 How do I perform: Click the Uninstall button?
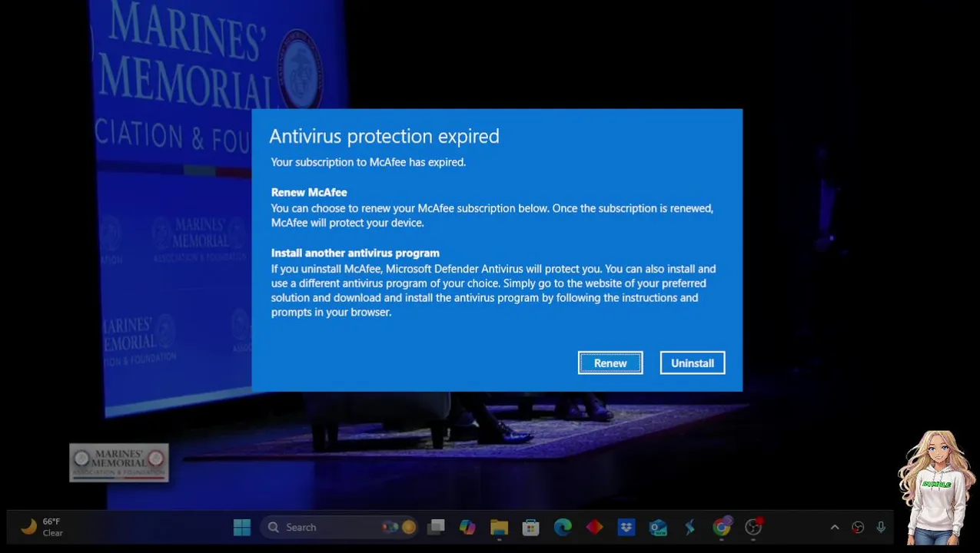[693, 363]
